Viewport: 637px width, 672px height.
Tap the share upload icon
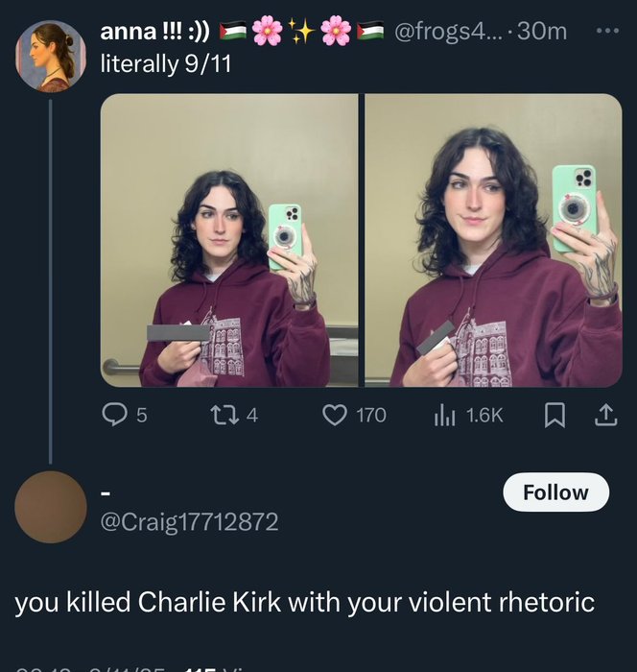605,414
